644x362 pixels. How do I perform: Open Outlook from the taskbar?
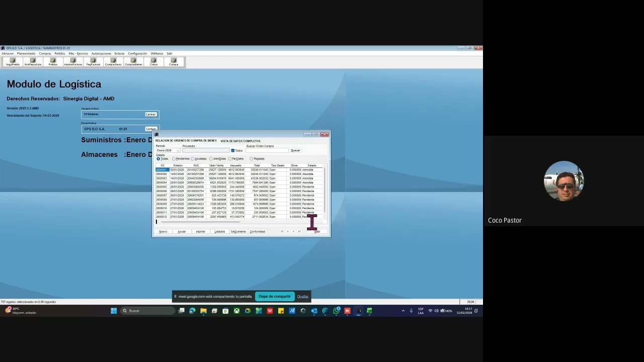tap(314, 311)
